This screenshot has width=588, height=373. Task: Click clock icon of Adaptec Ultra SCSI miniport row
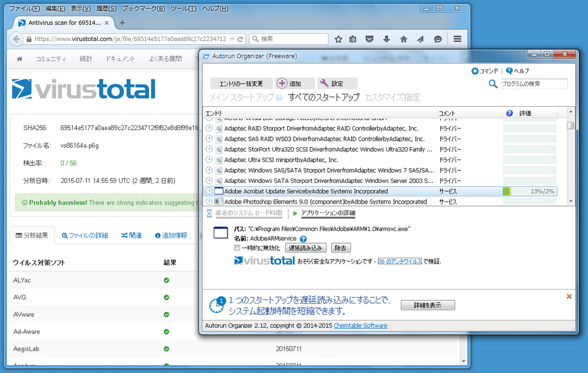(209, 159)
